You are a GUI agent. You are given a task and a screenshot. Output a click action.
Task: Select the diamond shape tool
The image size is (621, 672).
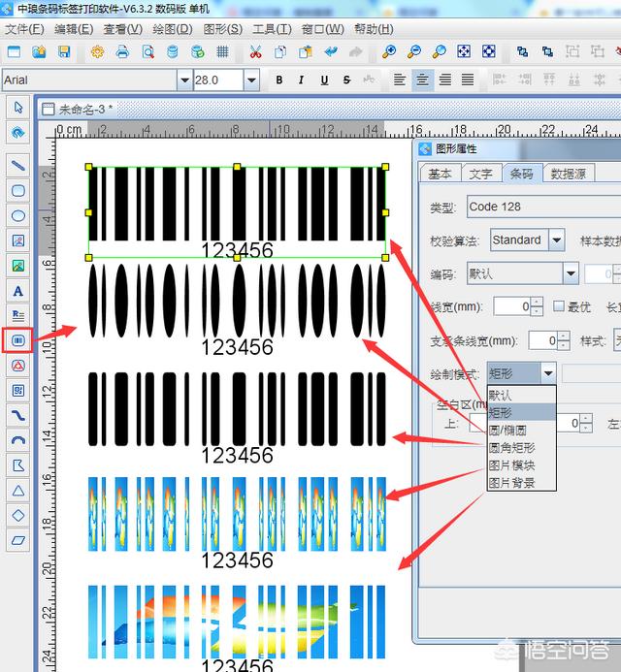coord(18,516)
